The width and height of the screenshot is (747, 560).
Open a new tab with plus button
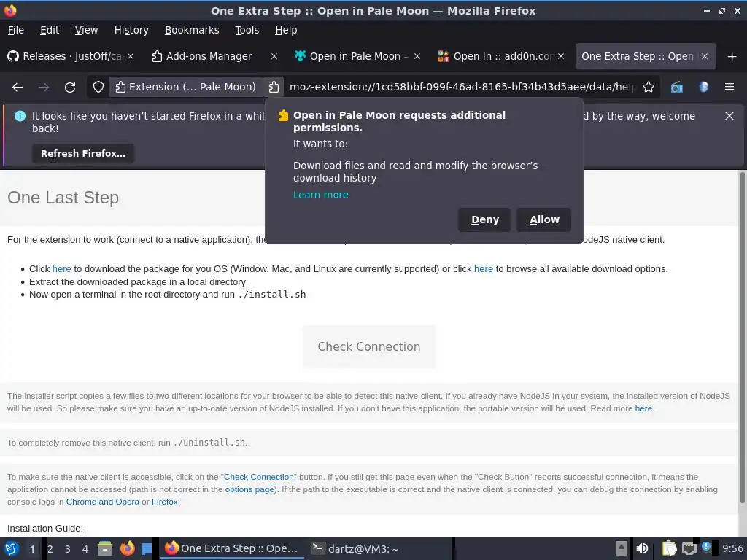(732, 57)
